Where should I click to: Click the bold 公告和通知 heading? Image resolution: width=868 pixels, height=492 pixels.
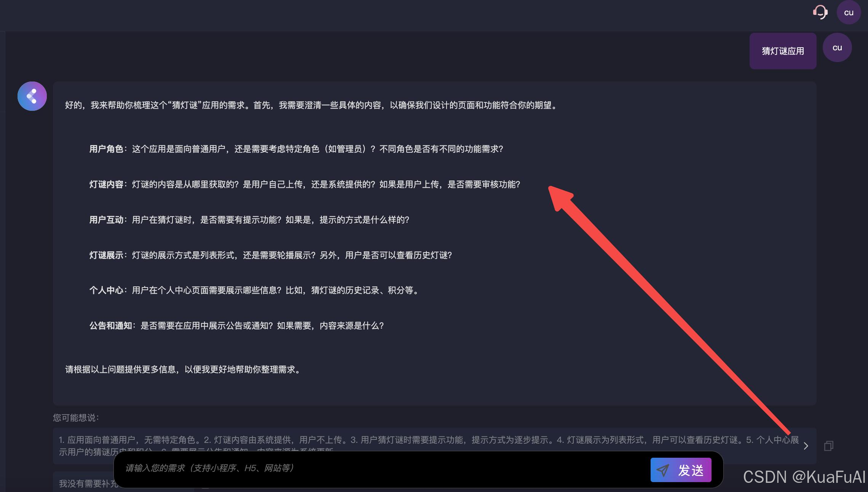[110, 326]
